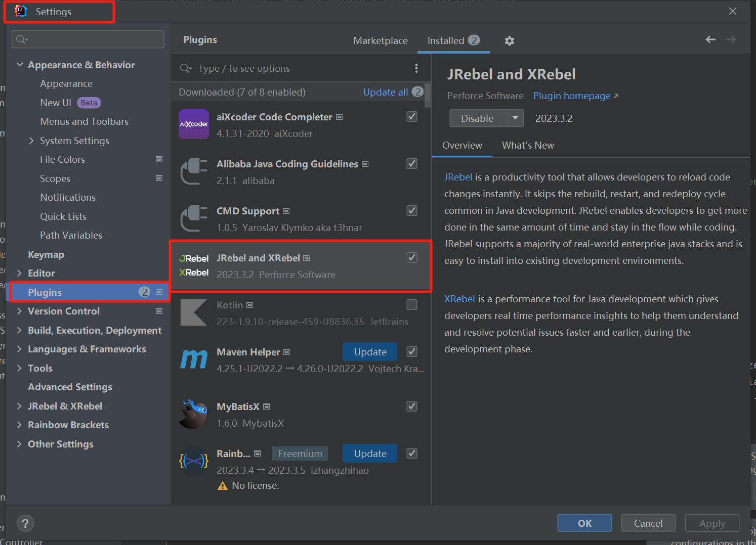Screen dimensions: 756x545
Task: Click the settings search input field
Action: pos(88,39)
